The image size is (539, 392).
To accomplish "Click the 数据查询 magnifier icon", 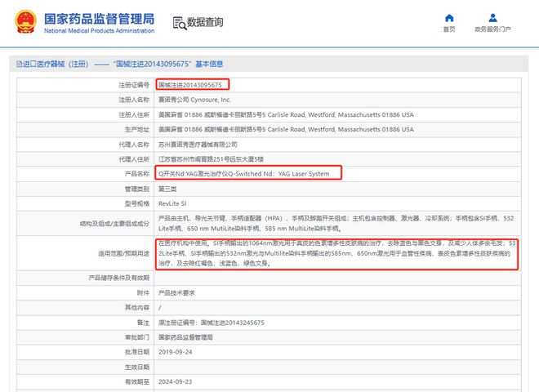I will point(178,23).
